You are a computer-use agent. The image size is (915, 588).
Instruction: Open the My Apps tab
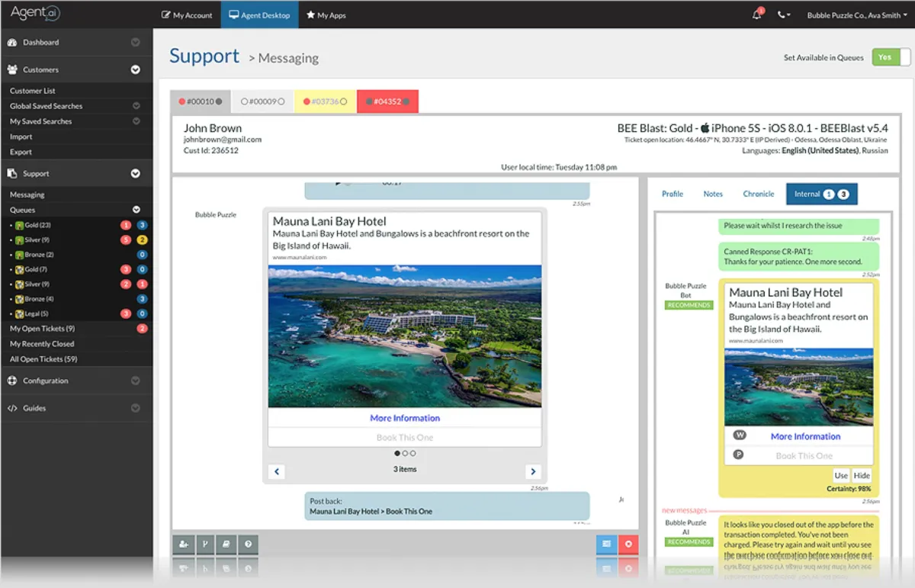[326, 15]
